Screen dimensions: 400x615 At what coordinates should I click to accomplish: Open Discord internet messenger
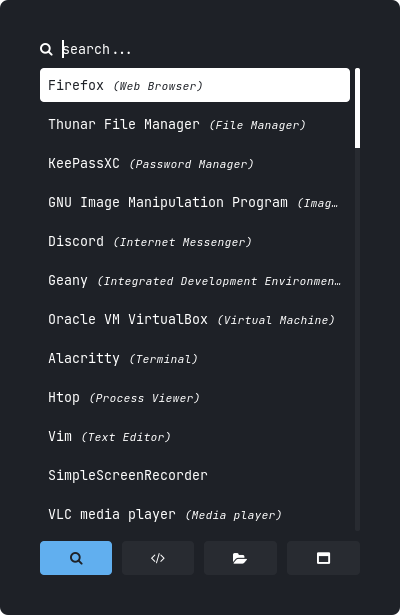click(195, 241)
